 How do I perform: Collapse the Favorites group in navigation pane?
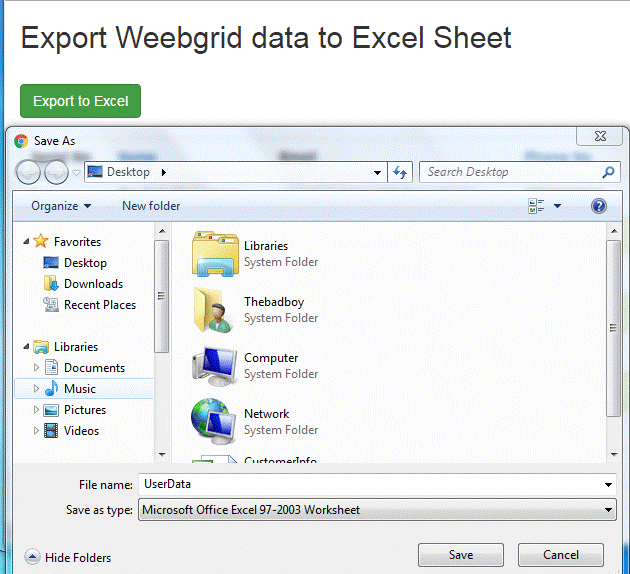[26, 241]
